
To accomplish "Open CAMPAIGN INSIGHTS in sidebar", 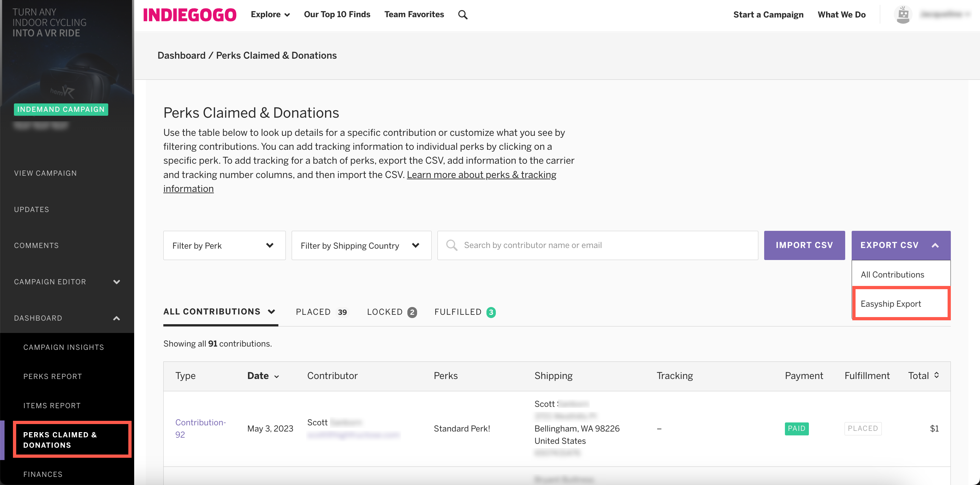I will click(x=64, y=347).
